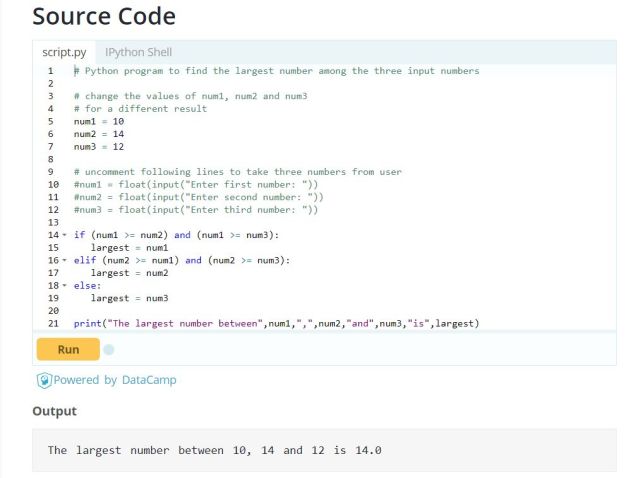Click the commented 'Enter first number' input line

tap(196, 184)
